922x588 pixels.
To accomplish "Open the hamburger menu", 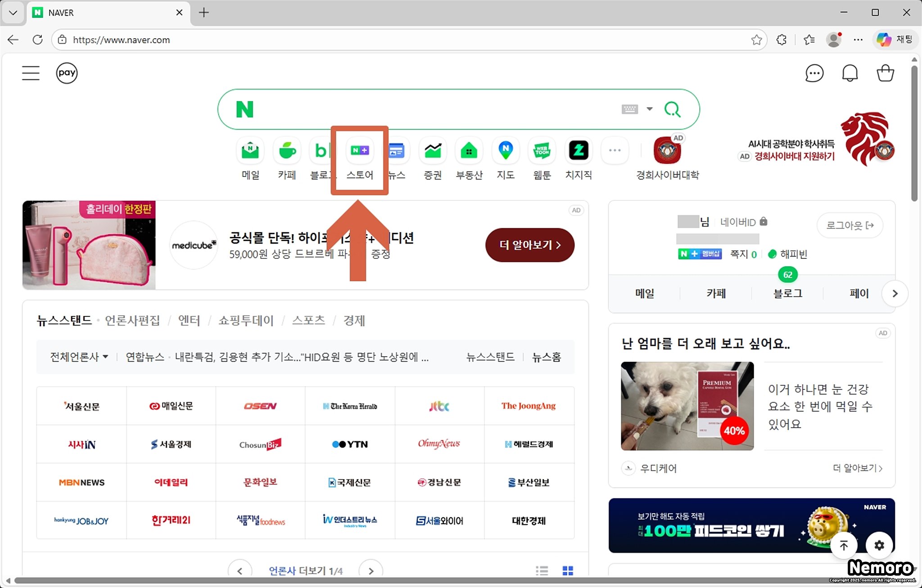I will tap(31, 73).
